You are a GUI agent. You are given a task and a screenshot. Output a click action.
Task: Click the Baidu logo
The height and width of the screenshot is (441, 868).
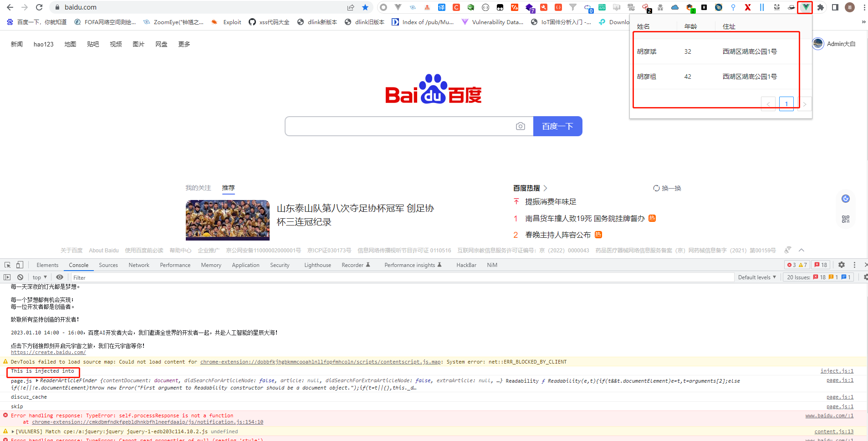click(x=434, y=89)
